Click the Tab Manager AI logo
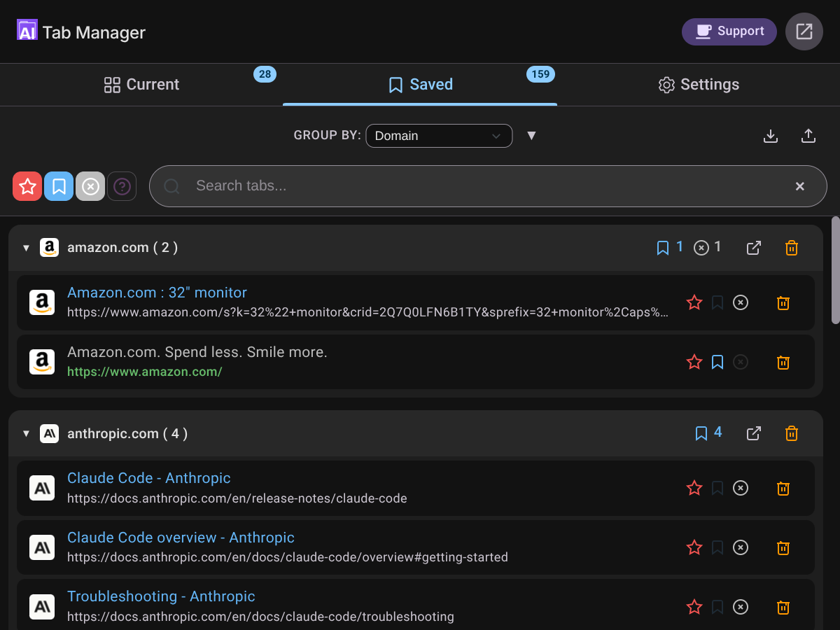The height and width of the screenshot is (630, 840). pyautogui.click(x=27, y=30)
